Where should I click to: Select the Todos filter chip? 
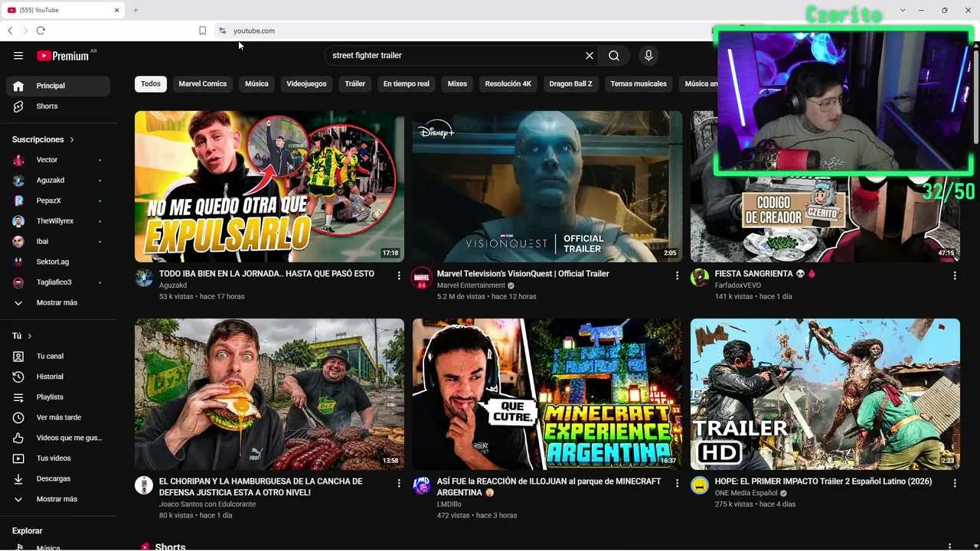pyautogui.click(x=151, y=83)
